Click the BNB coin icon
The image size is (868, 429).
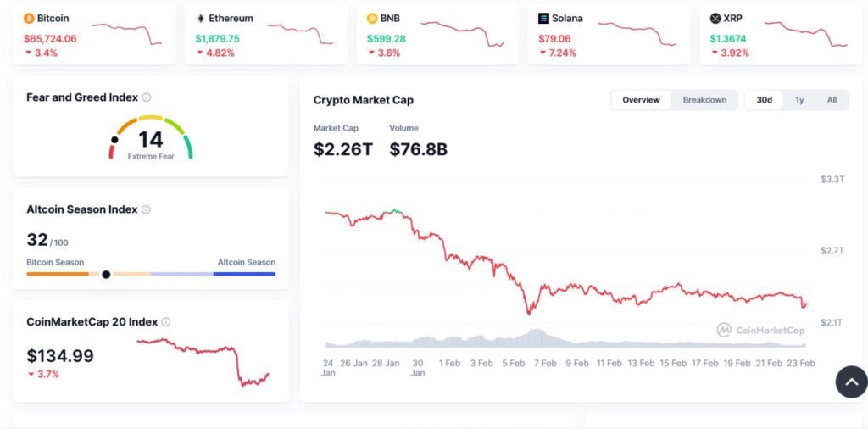coord(372,18)
